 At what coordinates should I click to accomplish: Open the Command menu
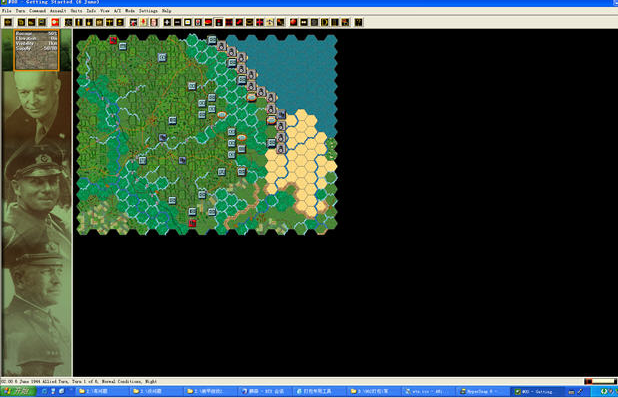pos(37,11)
